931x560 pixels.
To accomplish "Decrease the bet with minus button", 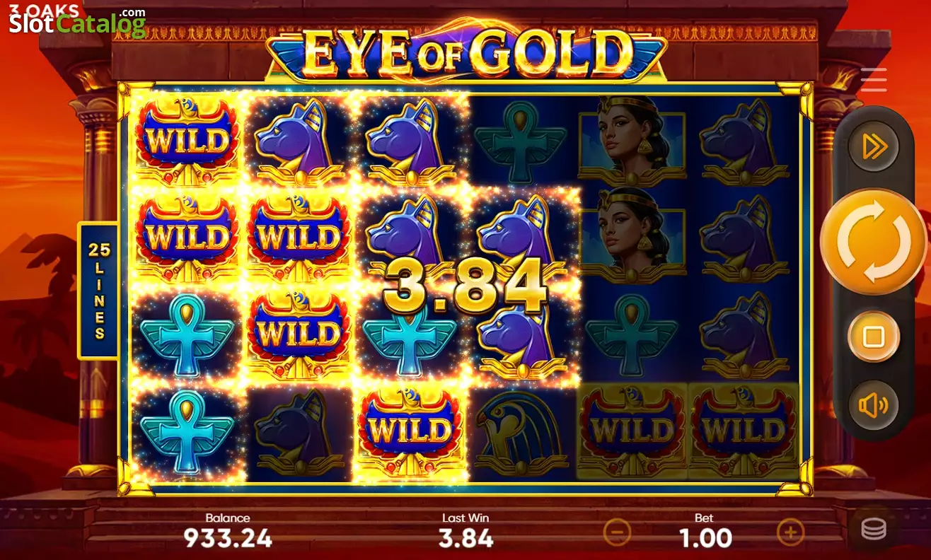I will (617, 531).
